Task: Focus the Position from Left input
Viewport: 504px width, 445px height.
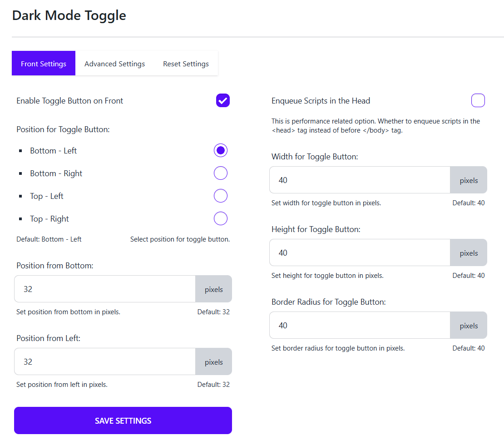Action: click(105, 361)
